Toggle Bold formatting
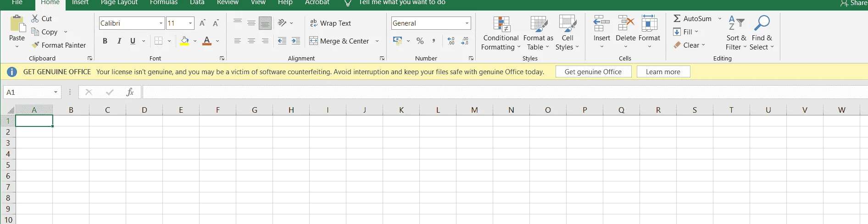This screenshot has width=868, height=224. pos(105,41)
